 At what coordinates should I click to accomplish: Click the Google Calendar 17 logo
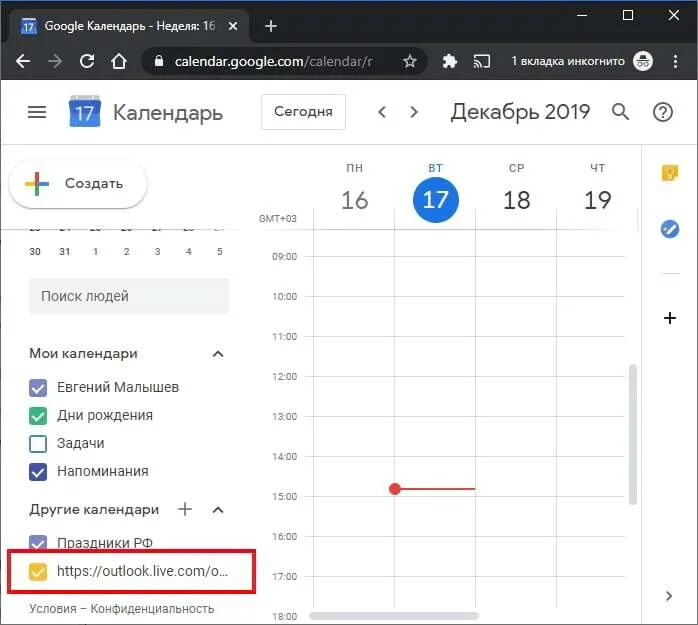pyautogui.click(x=85, y=111)
